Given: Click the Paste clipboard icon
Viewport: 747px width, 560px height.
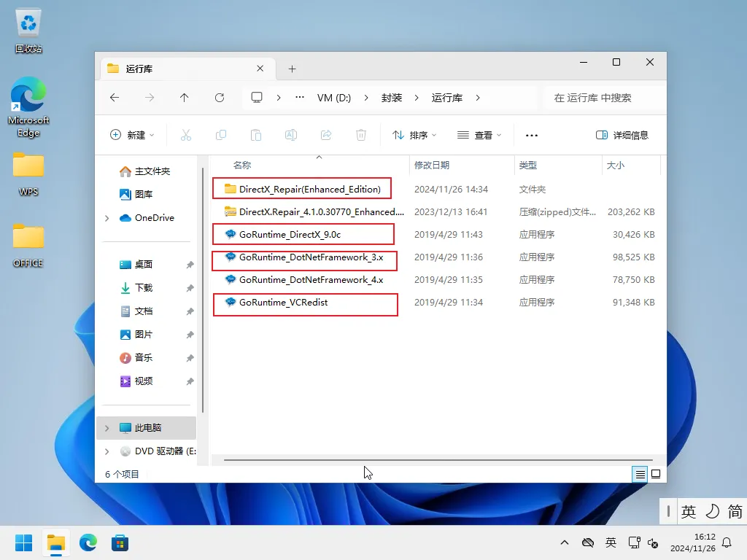Looking at the screenshot, I should click(x=256, y=135).
